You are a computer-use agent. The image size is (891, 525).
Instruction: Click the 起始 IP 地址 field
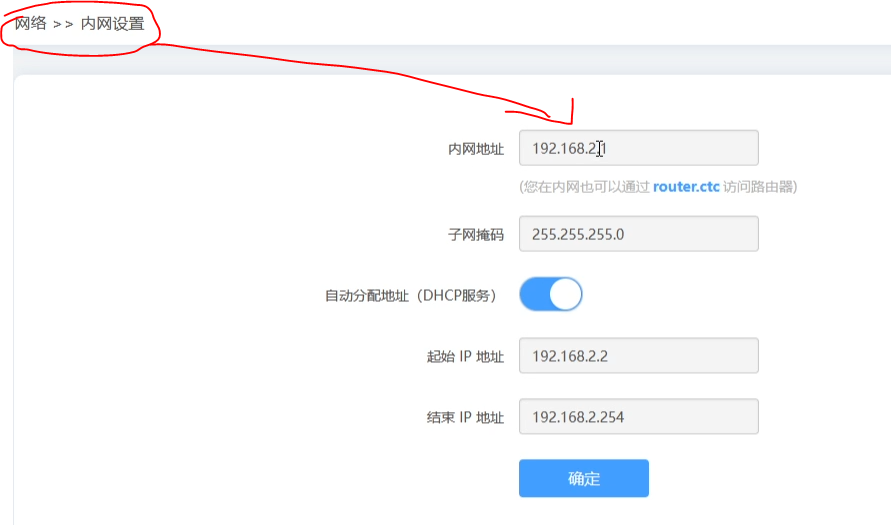pos(639,356)
